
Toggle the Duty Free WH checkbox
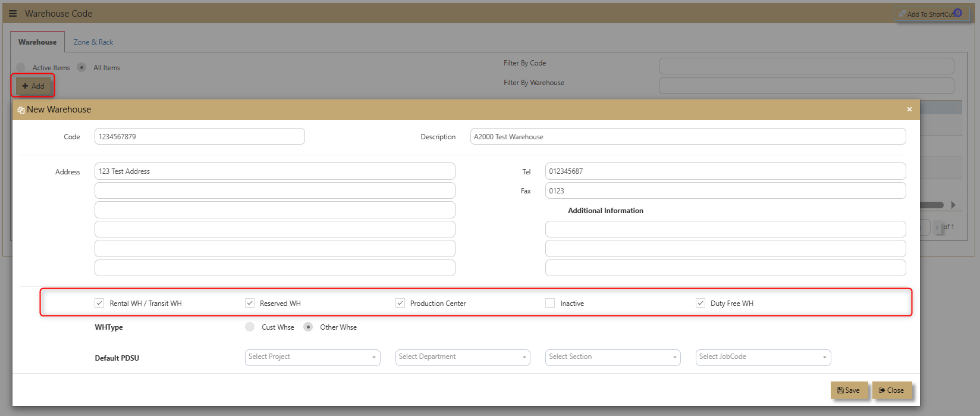701,303
